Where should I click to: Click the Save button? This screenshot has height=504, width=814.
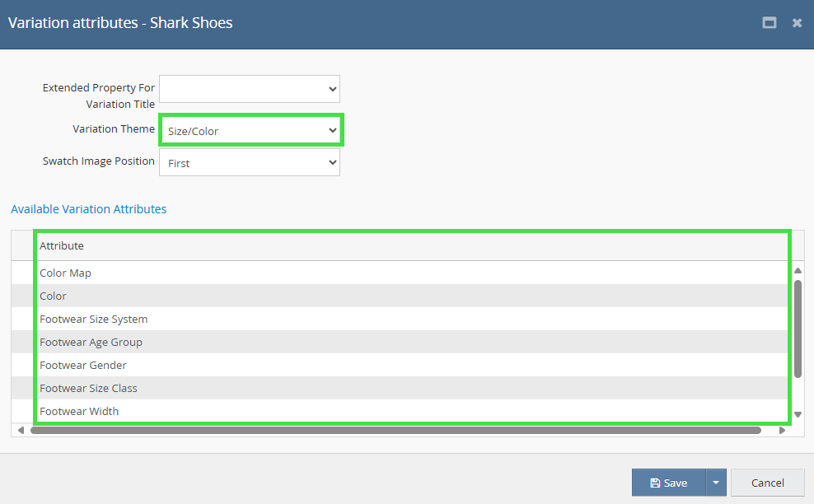coord(667,483)
